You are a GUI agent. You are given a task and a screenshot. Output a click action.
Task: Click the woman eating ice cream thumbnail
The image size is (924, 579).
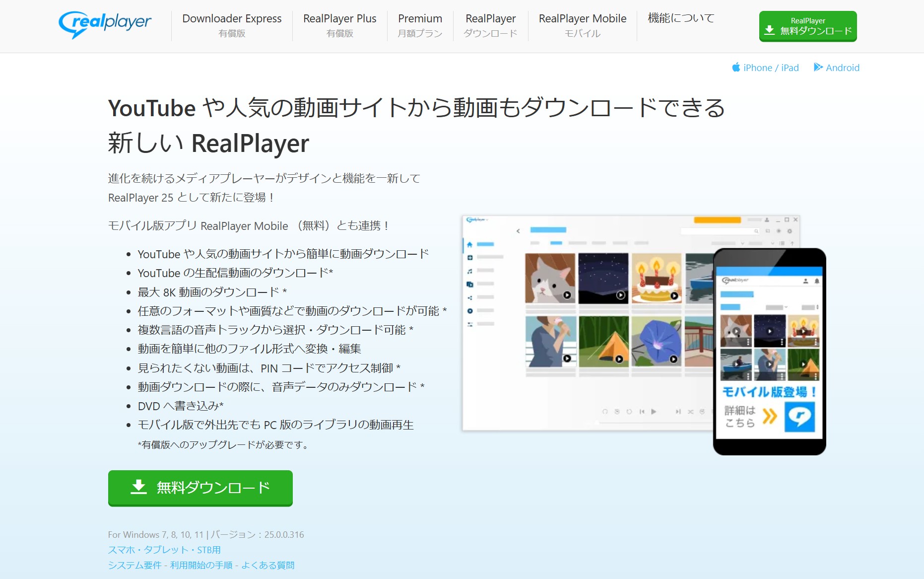pos(550,342)
